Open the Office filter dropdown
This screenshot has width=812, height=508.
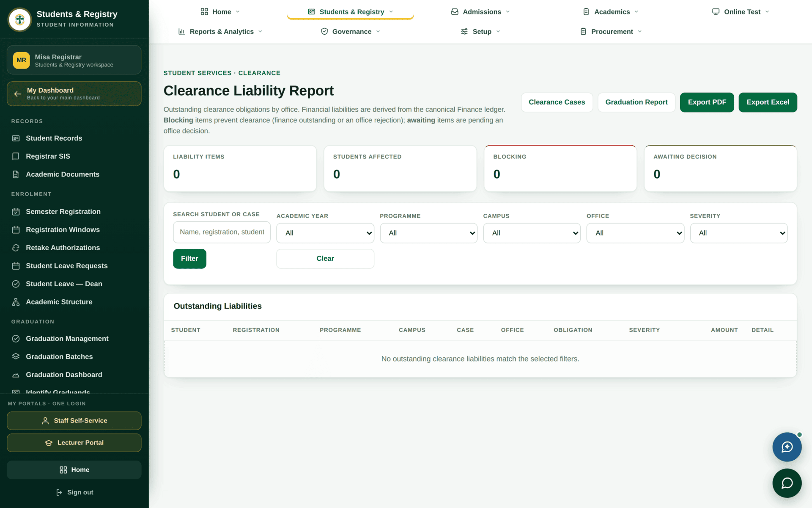click(635, 233)
